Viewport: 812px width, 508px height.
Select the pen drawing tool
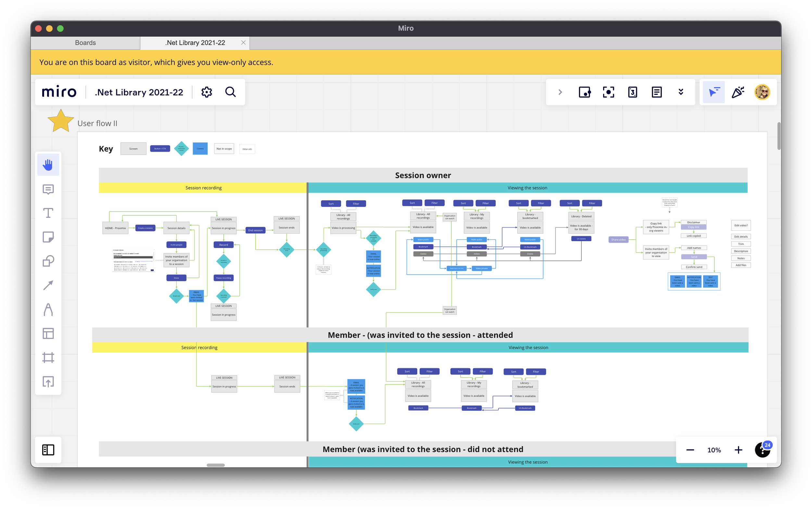coord(48,309)
